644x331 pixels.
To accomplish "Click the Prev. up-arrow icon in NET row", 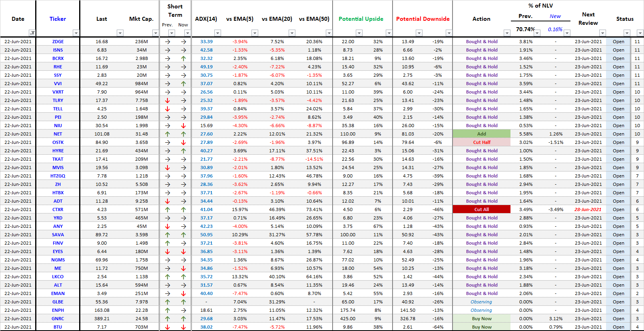I will (167, 134).
